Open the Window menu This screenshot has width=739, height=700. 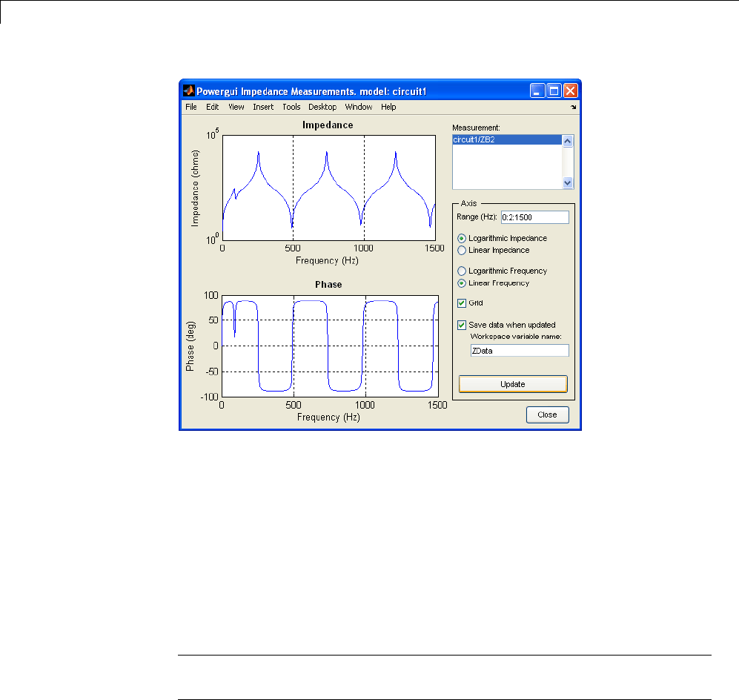tap(359, 107)
